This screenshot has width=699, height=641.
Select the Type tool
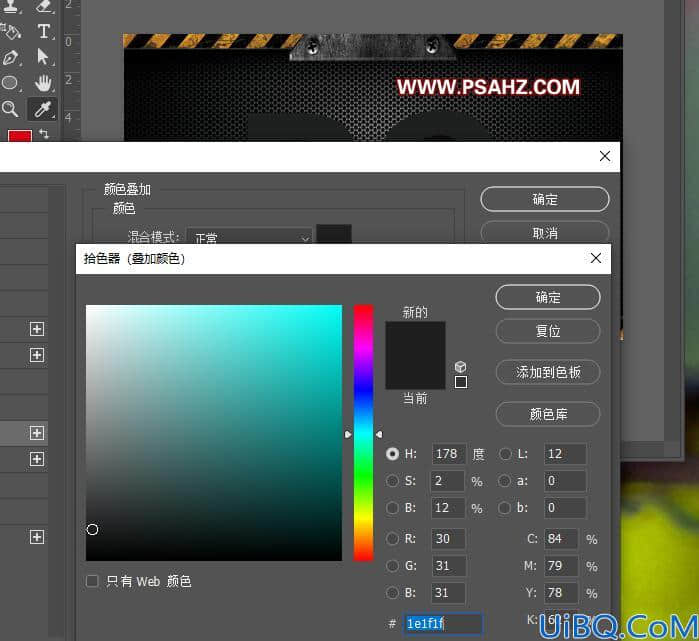(43, 31)
